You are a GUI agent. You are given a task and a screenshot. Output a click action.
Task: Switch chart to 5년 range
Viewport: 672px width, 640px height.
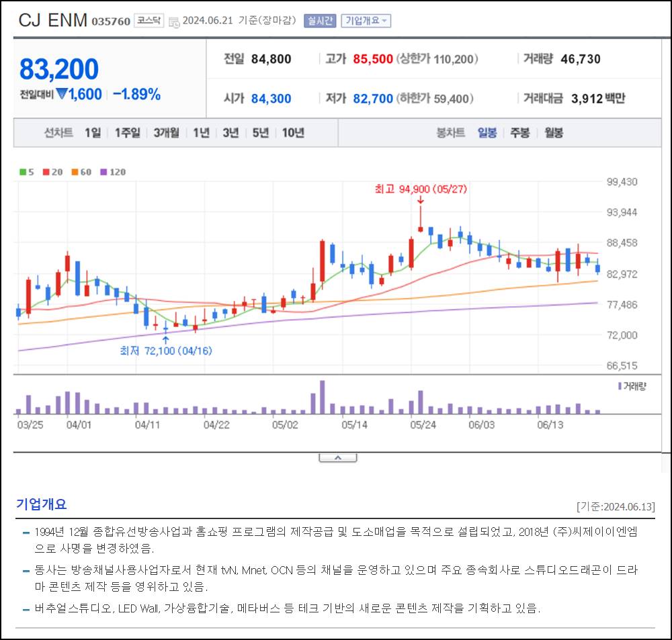260,133
